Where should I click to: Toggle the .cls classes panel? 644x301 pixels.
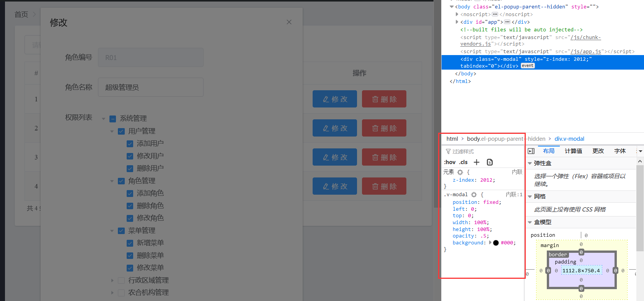(x=463, y=162)
